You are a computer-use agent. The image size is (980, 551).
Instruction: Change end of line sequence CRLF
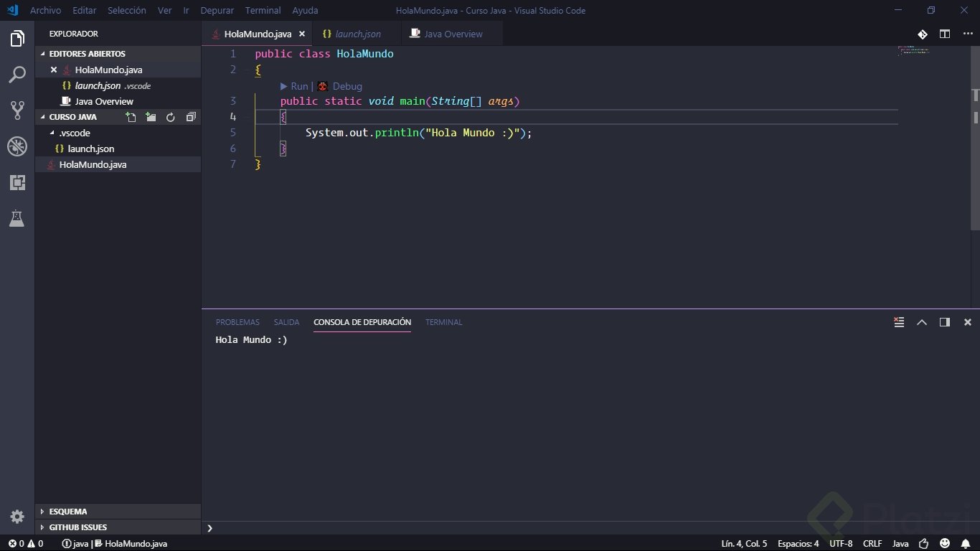tap(872, 544)
